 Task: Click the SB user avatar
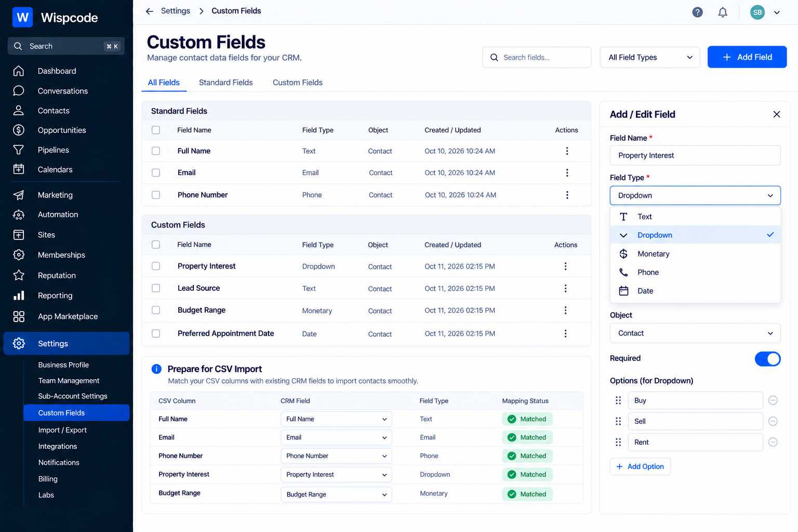coord(757,12)
